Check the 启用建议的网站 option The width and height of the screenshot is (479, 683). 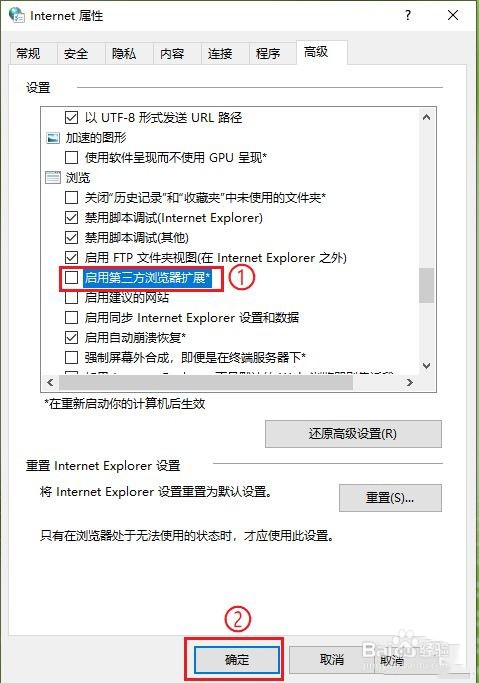[x=71, y=298]
